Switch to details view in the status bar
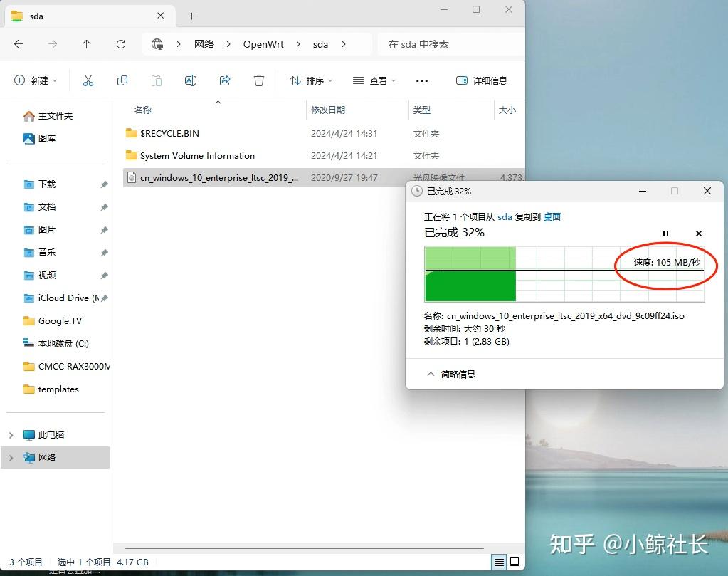This screenshot has height=576, width=728. 500,562
